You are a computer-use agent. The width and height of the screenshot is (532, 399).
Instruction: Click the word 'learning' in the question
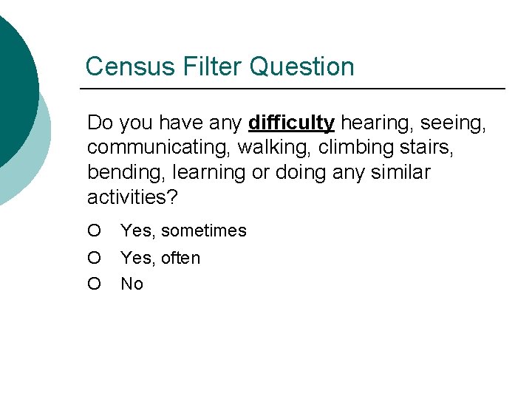coord(208,173)
